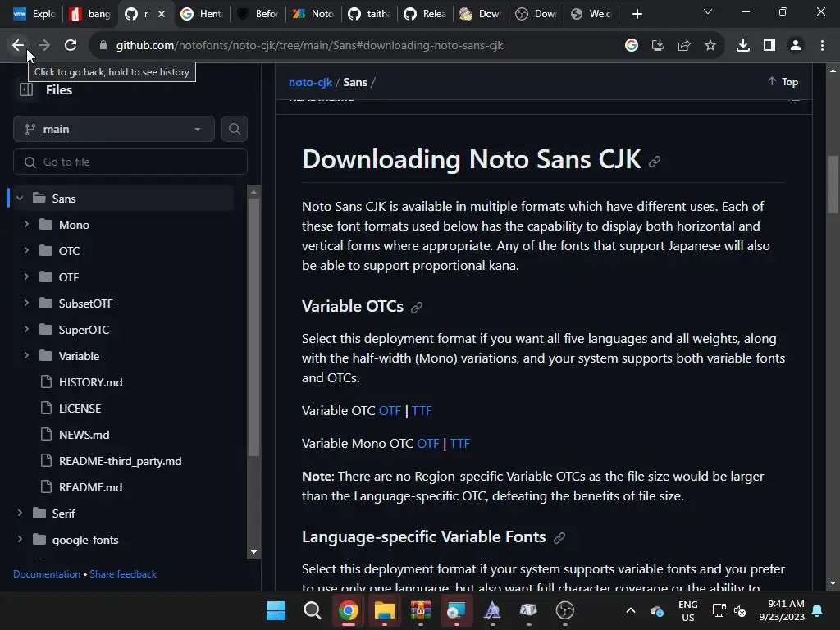Open Google lens icon in address bar

tap(632, 46)
